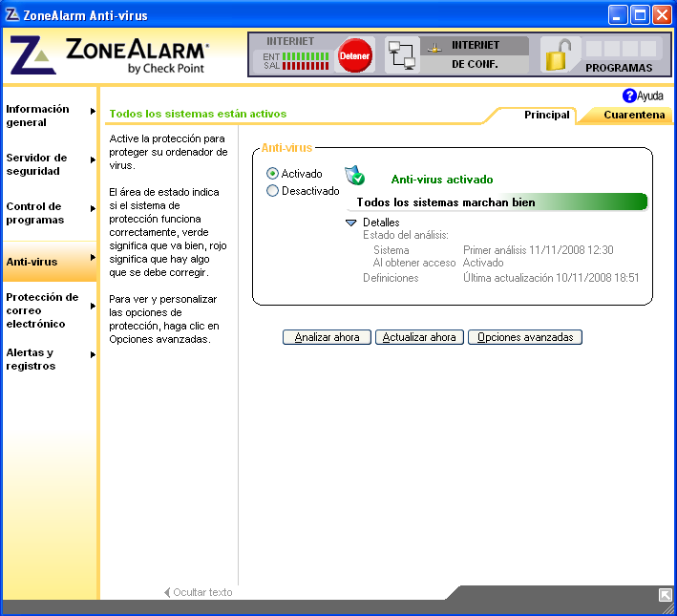
Task: Open Protección de correo electrónico section
Action: [x=42, y=310]
